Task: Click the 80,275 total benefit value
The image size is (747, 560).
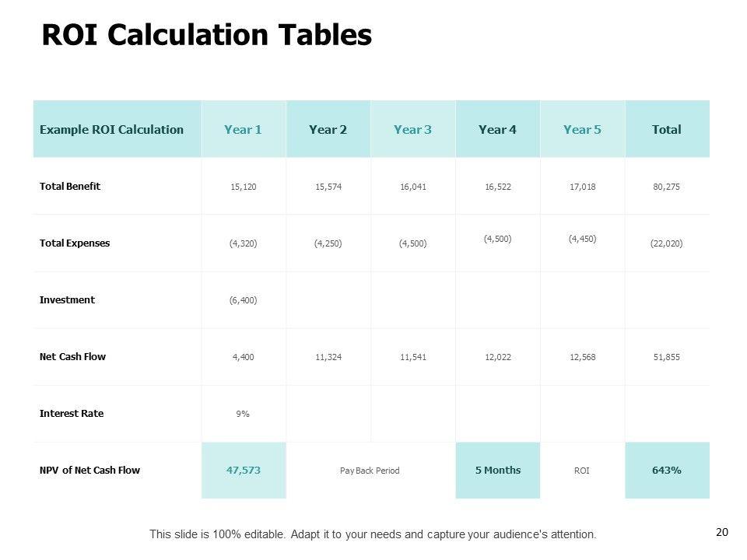Action: click(x=667, y=187)
